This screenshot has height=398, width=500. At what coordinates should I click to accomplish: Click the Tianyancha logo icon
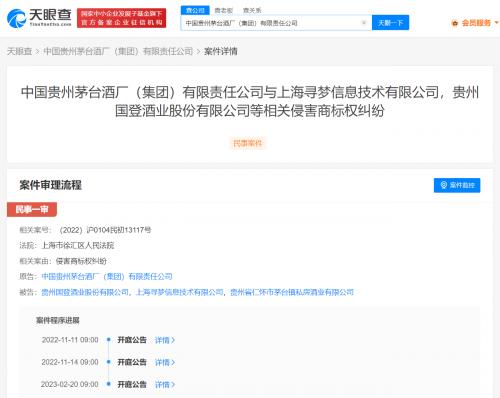(16, 18)
